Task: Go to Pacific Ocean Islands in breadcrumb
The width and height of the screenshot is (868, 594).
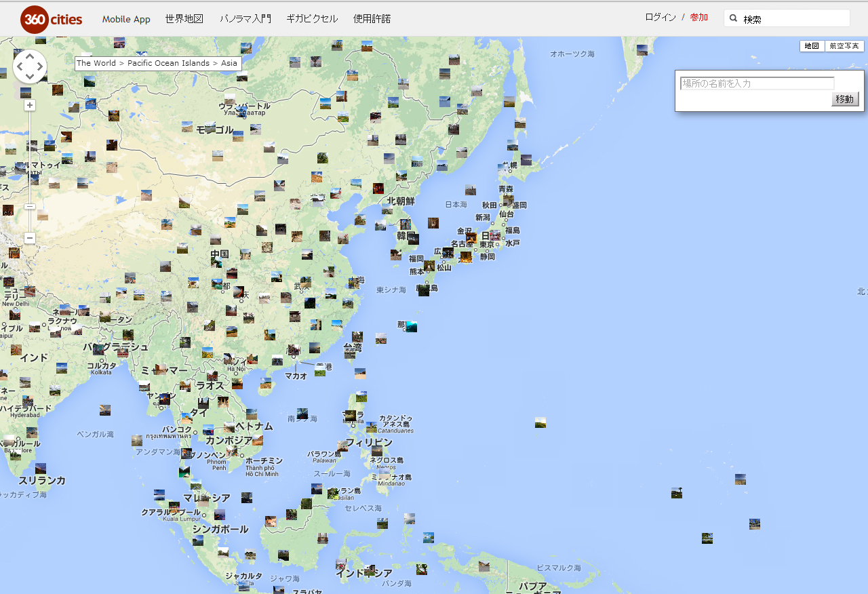Action: (168, 63)
